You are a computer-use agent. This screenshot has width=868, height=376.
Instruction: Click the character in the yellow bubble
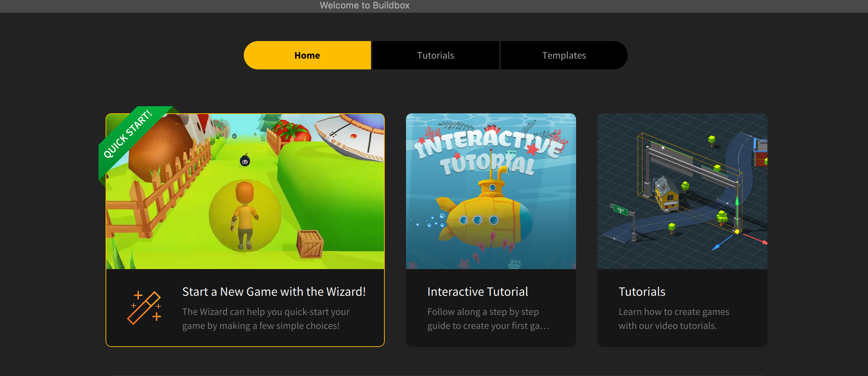click(x=244, y=216)
